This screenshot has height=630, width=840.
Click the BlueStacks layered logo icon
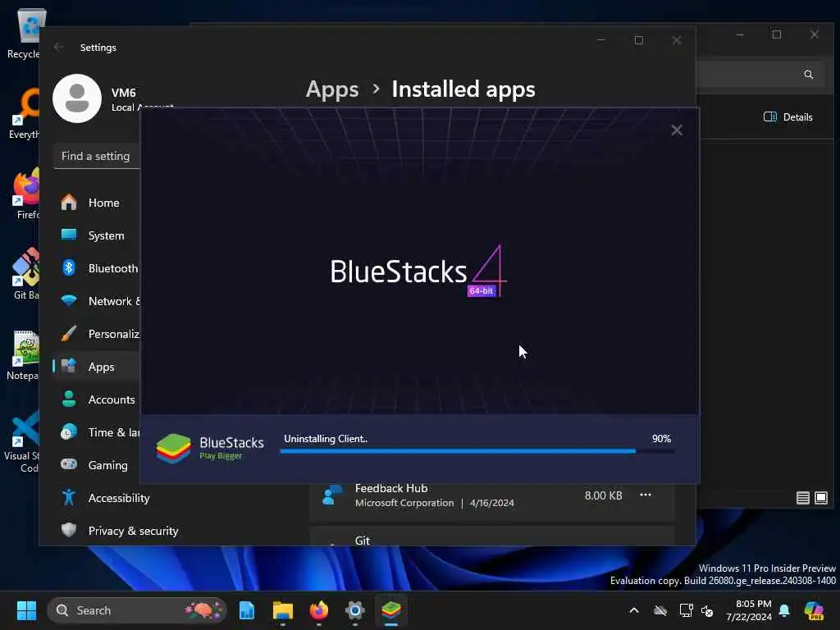click(x=173, y=449)
